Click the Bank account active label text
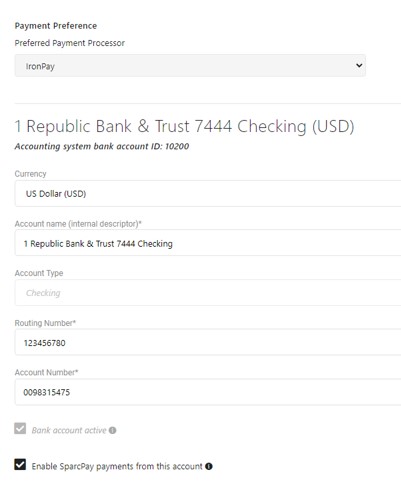The width and height of the screenshot is (401, 482). (69, 430)
